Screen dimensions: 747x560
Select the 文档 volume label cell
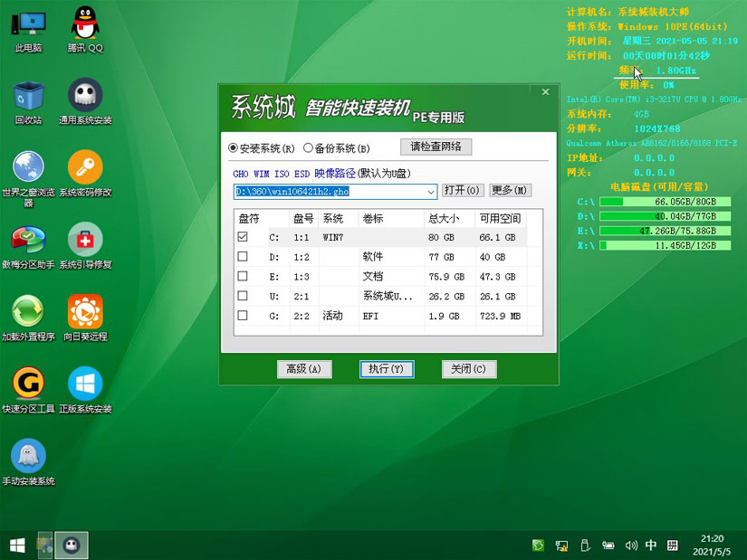[x=372, y=276]
